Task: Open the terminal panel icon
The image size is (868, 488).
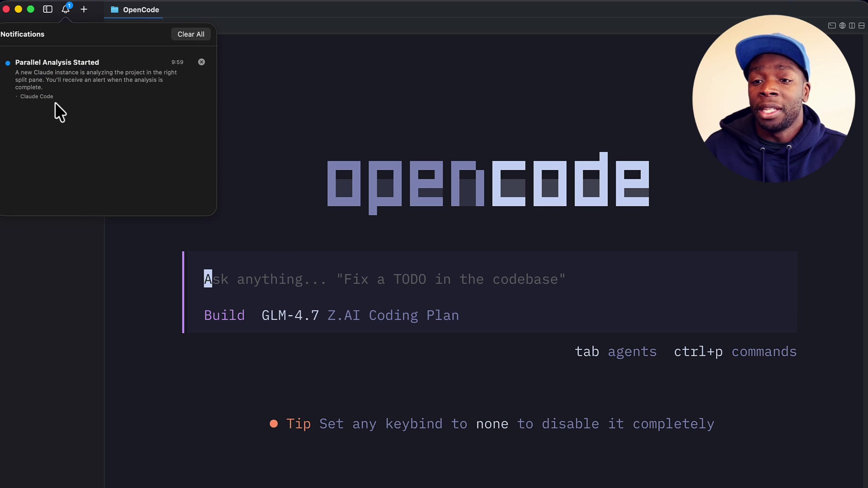Action: click(x=832, y=26)
